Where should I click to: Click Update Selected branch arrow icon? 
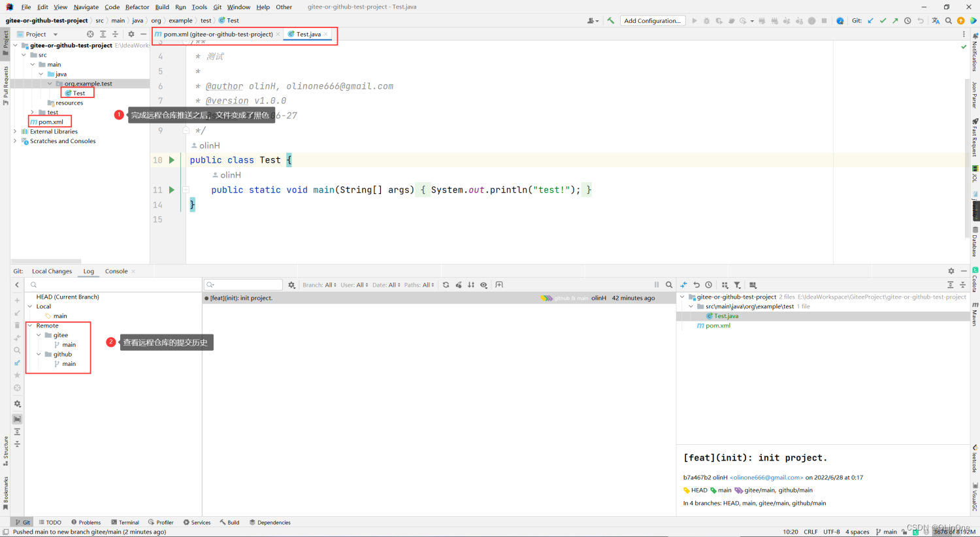[17, 313]
